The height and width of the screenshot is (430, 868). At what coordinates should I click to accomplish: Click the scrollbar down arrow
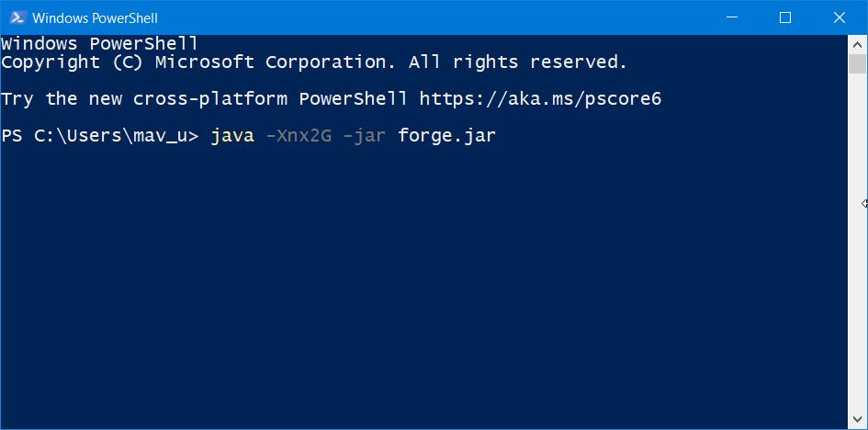point(857,420)
